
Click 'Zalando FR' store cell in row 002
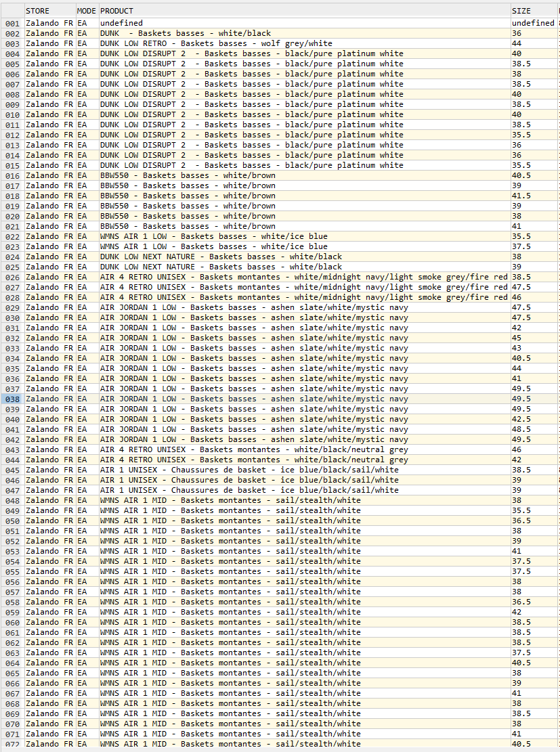click(50, 33)
